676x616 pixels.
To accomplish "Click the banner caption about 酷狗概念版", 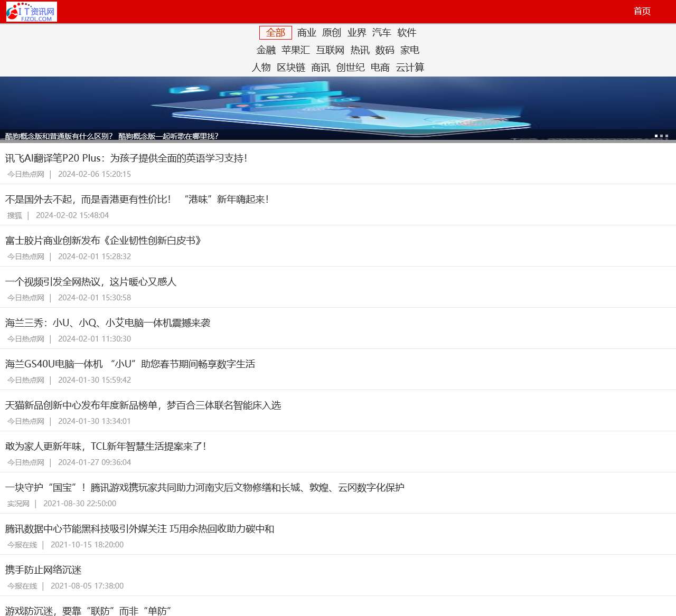I will (x=112, y=136).
